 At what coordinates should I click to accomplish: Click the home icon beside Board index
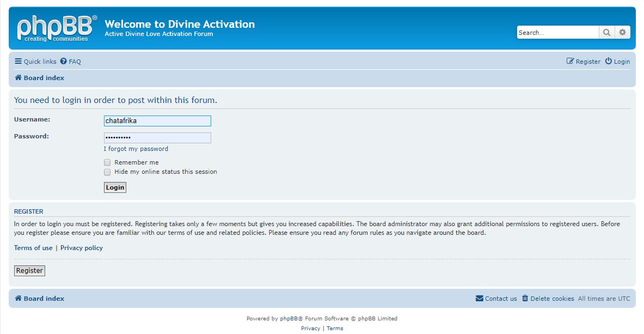18,78
